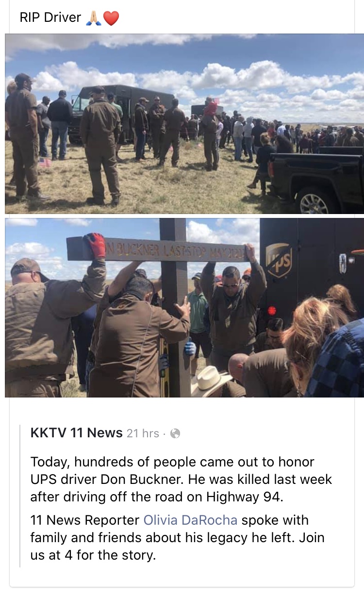This screenshot has width=364, height=597.
Task: Click the RIP Driver caption text
Action: (50, 18)
